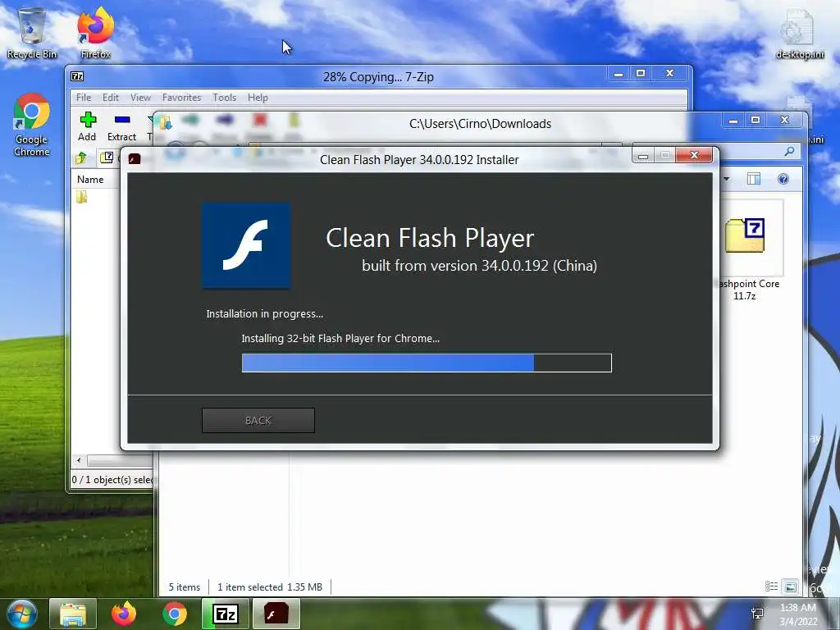Viewport: 840px width, 630px height.
Task: Open the Firefox desktop shortcut
Action: [x=96, y=33]
